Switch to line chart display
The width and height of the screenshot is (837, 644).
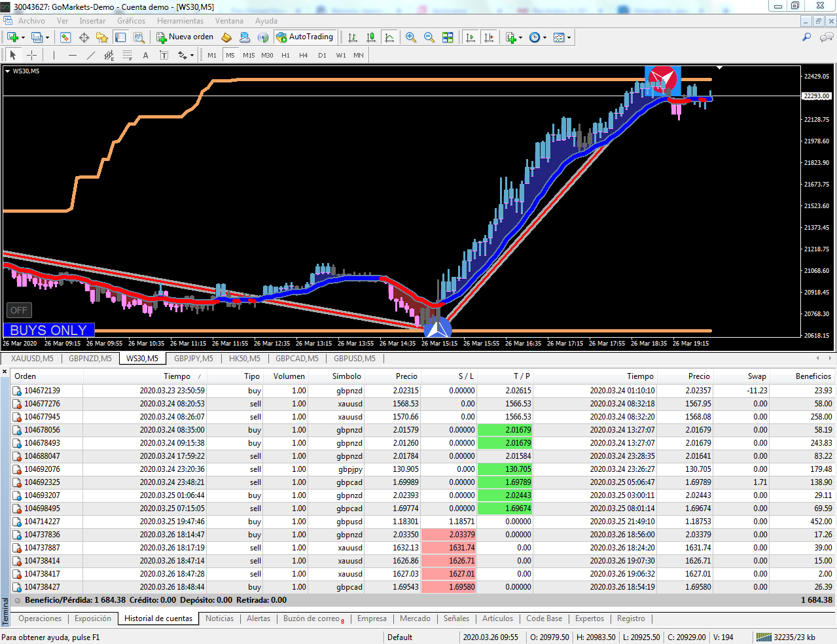389,37
